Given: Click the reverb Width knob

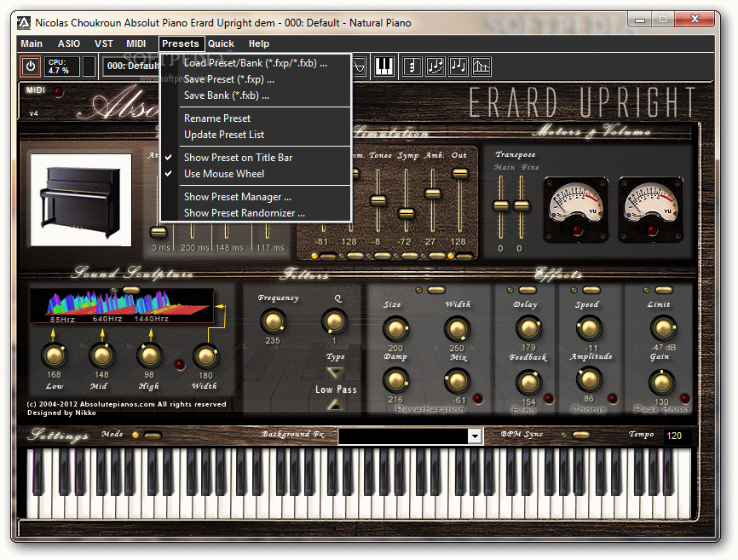Looking at the screenshot, I should click(x=457, y=328).
